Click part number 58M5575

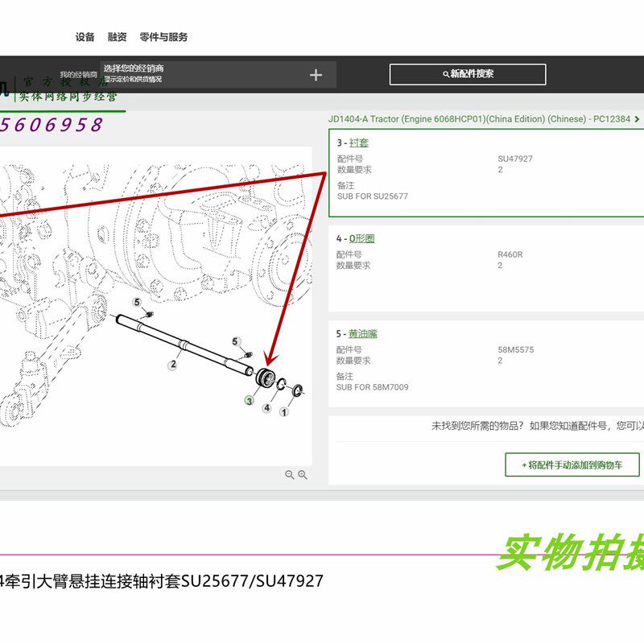click(516, 350)
